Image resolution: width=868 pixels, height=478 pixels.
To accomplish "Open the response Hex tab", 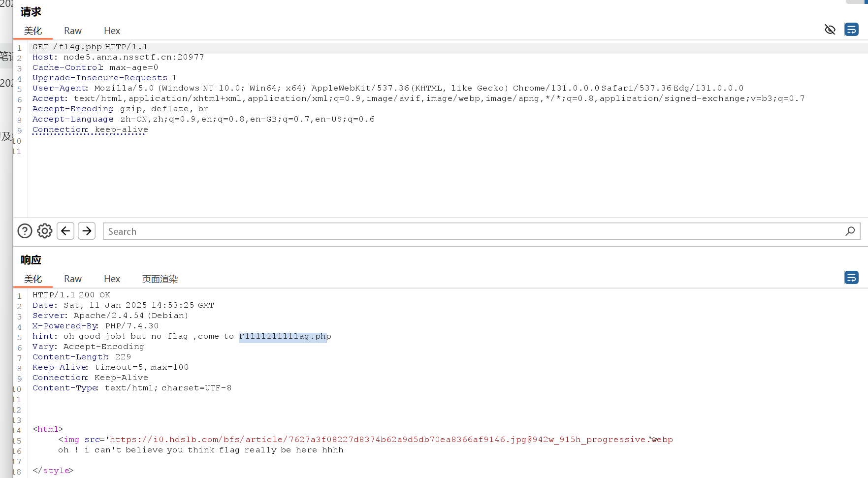I will 112,279.
